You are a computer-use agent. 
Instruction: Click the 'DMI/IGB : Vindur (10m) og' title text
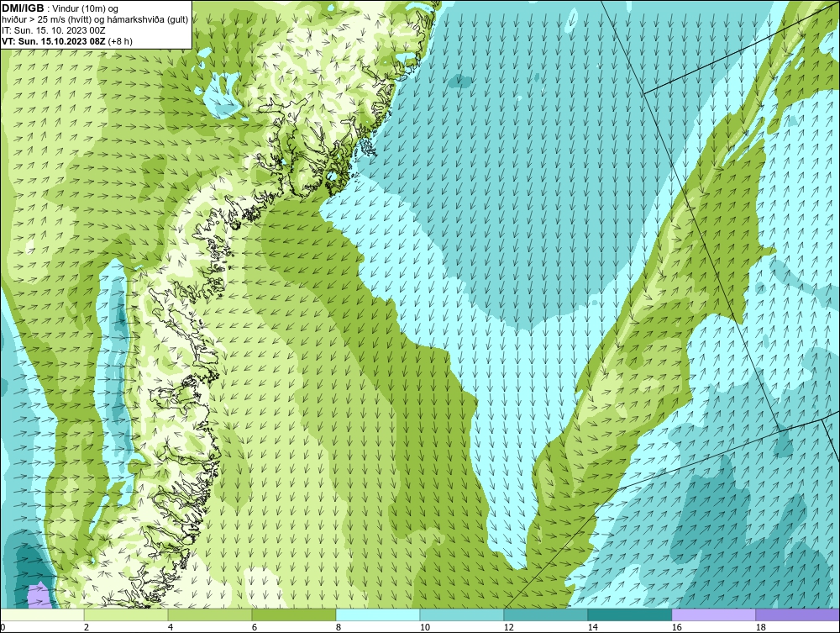[60, 8]
